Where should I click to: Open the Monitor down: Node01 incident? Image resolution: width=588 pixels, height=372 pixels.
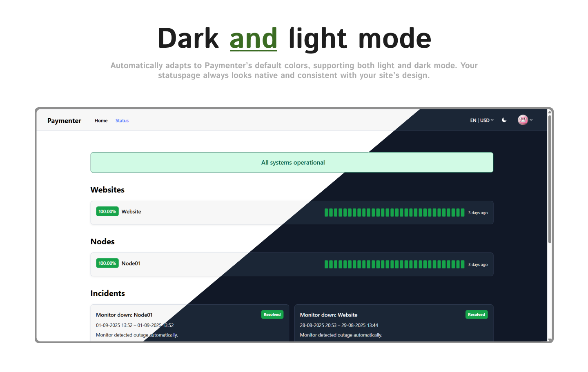tap(124, 315)
